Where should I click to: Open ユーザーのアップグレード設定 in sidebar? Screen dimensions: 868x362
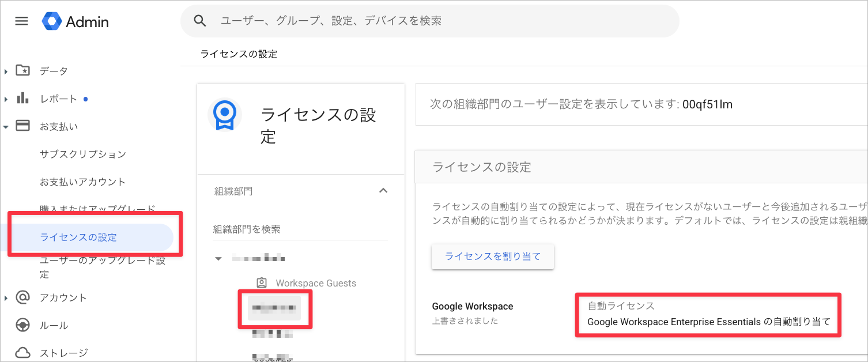coord(103,267)
